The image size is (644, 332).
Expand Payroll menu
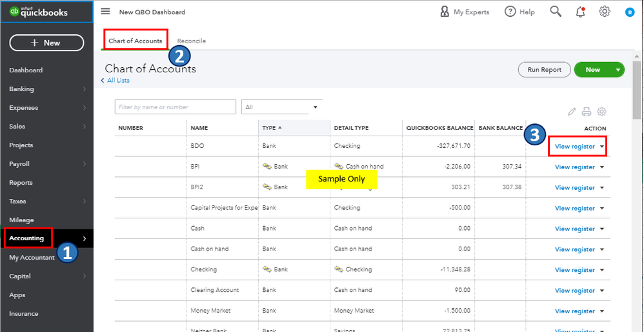(x=47, y=164)
